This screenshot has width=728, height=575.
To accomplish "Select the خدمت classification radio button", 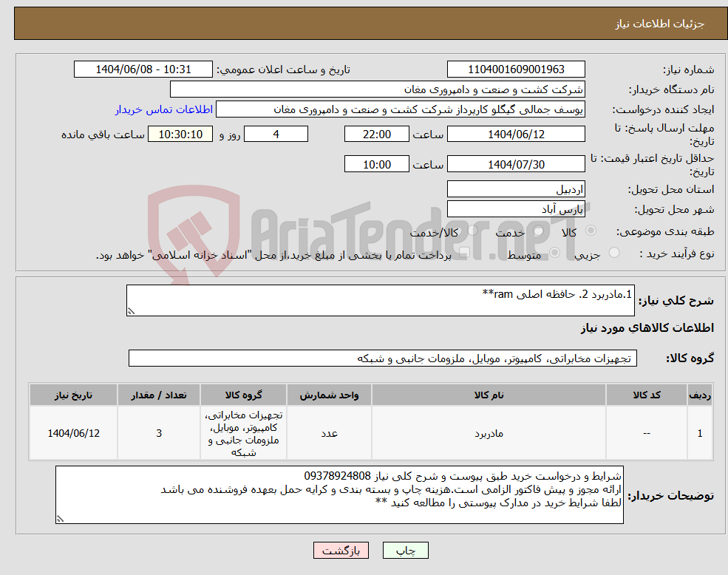I will (538, 230).
